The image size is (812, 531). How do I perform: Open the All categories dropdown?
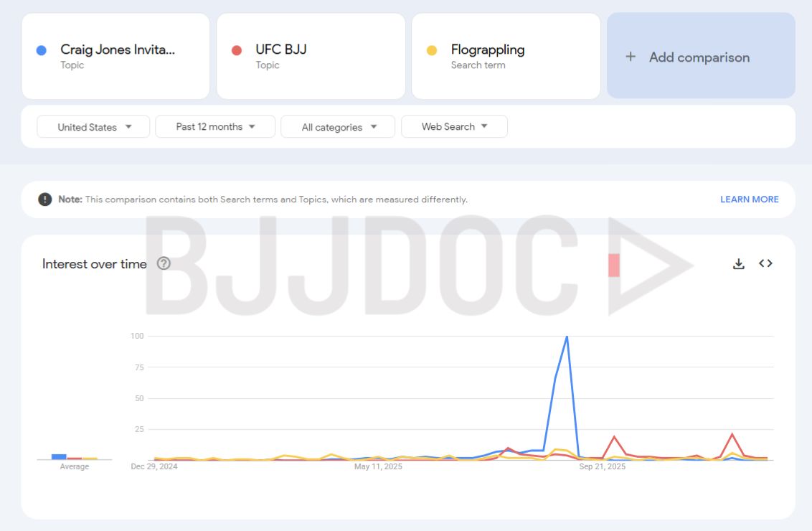click(338, 127)
